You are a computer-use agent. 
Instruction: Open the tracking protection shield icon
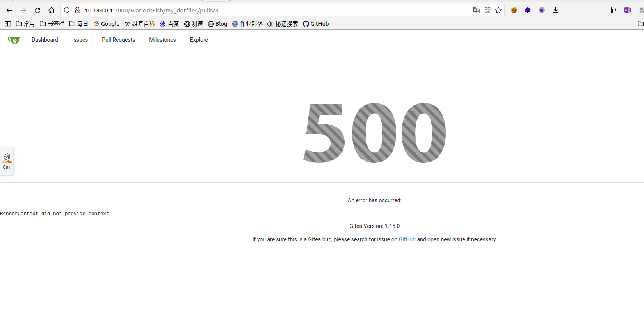[x=67, y=11]
